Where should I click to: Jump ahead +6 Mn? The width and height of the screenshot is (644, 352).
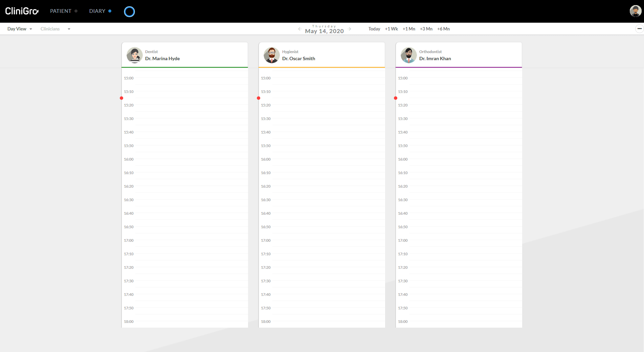(443, 29)
